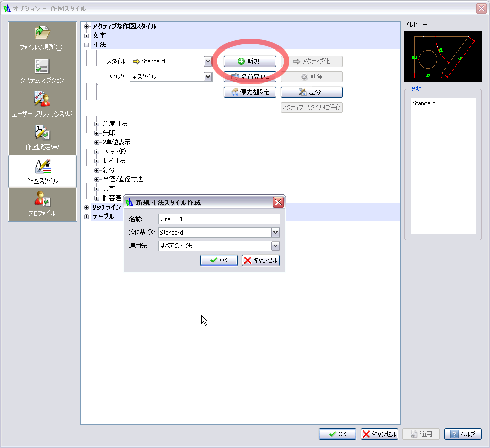The width and height of the screenshot is (490, 448).
Task: Expand the アクティブな作図スタイル tree node
Action: coord(87,27)
